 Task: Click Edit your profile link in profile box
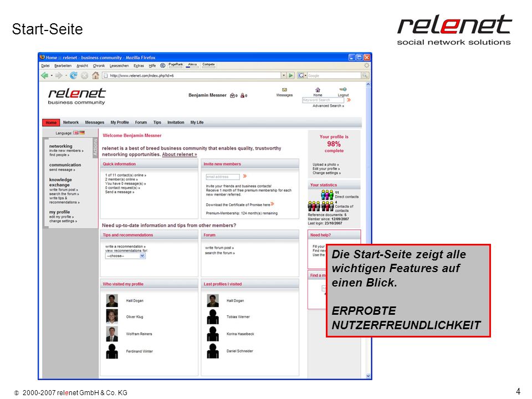pos(326,168)
